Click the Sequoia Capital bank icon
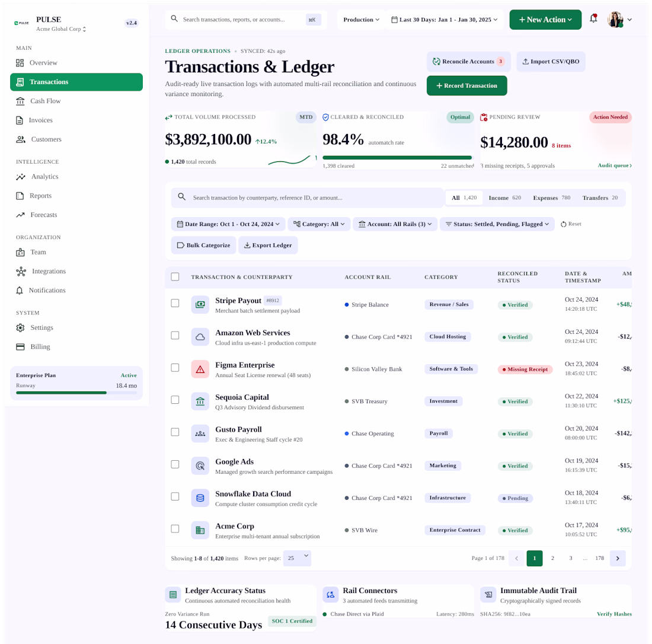The image size is (652, 644). [200, 401]
